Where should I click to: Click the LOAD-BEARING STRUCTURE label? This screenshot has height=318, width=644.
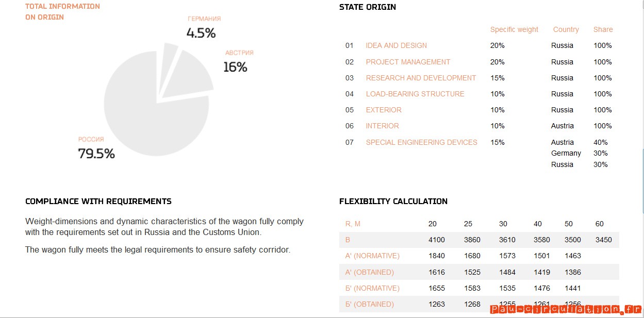coord(415,94)
